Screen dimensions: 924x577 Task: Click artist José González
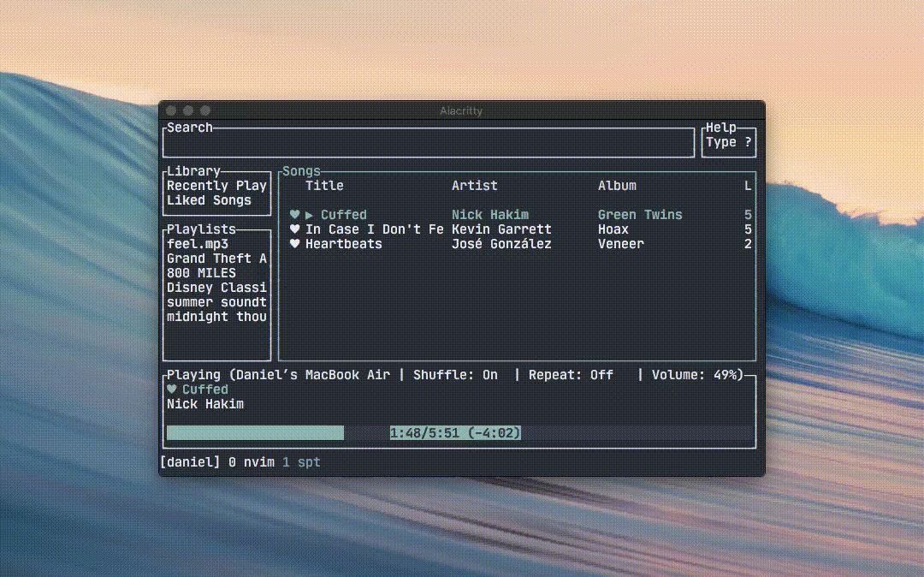click(x=501, y=244)
